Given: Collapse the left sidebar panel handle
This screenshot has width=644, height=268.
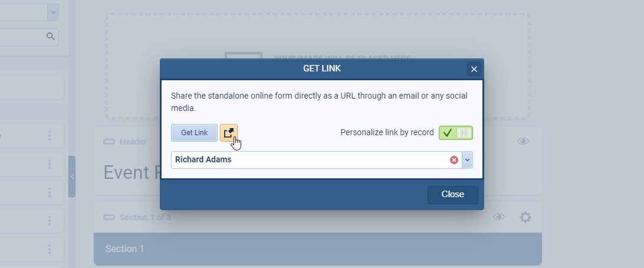Looking at the screenshot, I should (72, 177).
